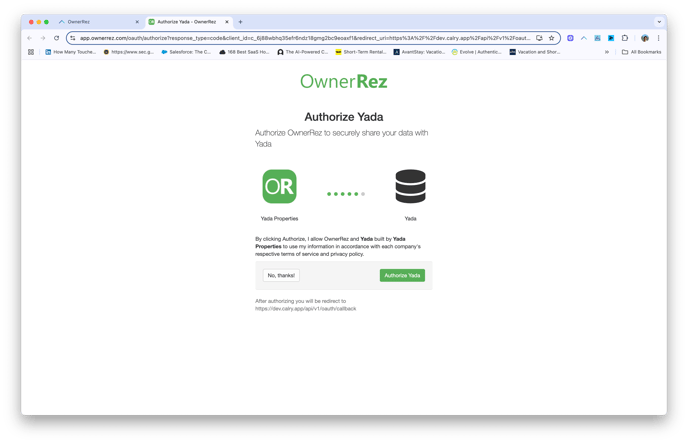The height and width of the screenshot is (443, 688).
Task: Click the green OR Yada Properties icon
Action: click(x=280, y=186)
